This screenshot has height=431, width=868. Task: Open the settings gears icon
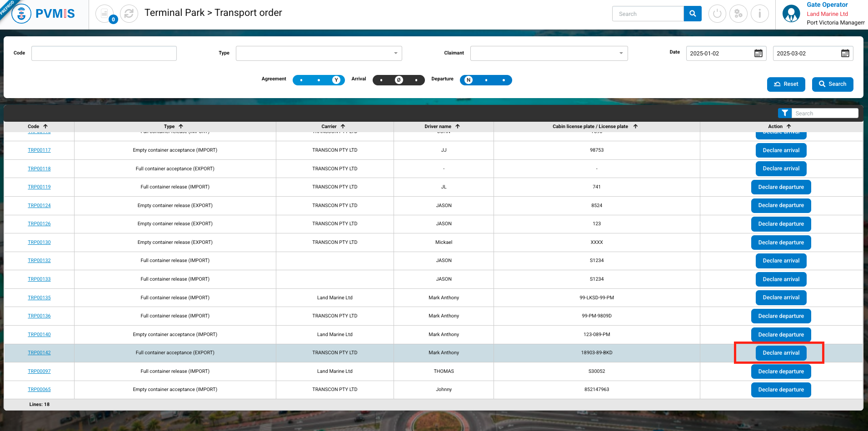click(x=738, y=14)
